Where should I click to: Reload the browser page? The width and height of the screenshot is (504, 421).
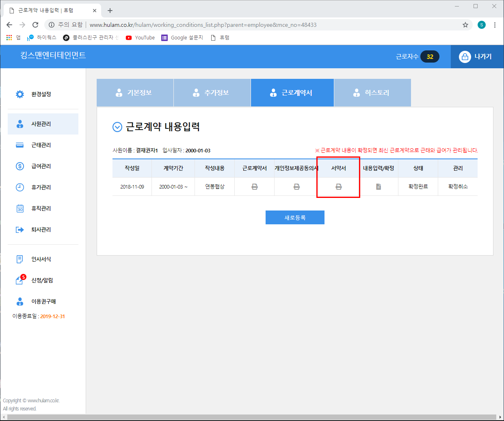[35, 25]
